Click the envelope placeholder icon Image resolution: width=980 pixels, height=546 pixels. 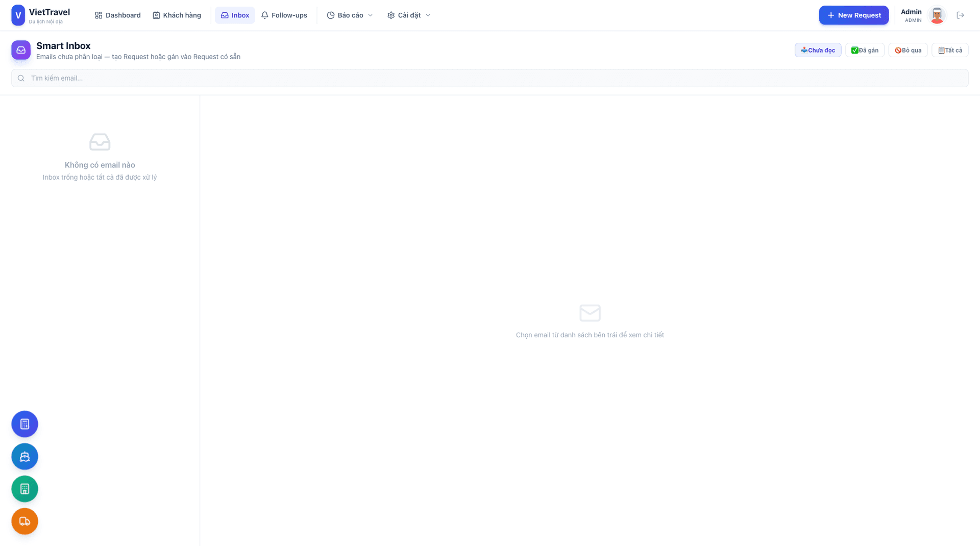pyautogui.click(x=590, y=313)
